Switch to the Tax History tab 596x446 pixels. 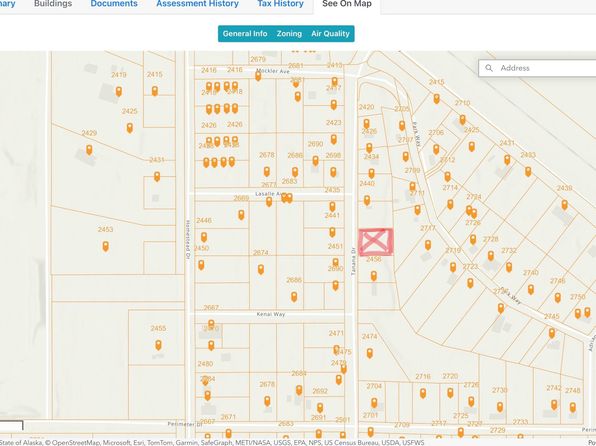281,4
